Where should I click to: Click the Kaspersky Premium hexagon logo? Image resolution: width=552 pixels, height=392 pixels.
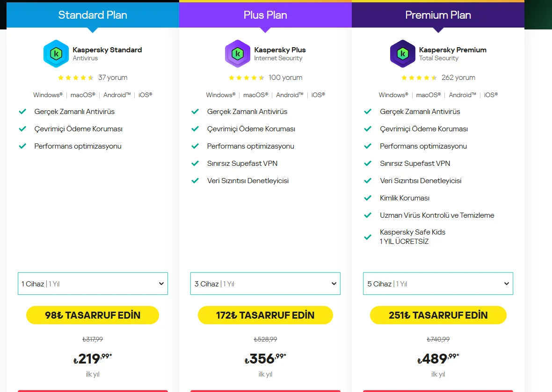click(403, 54)
